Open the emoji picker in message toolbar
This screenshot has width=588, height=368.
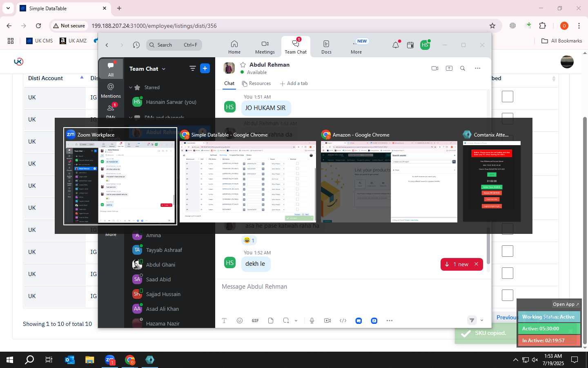(x=240, y=321)
